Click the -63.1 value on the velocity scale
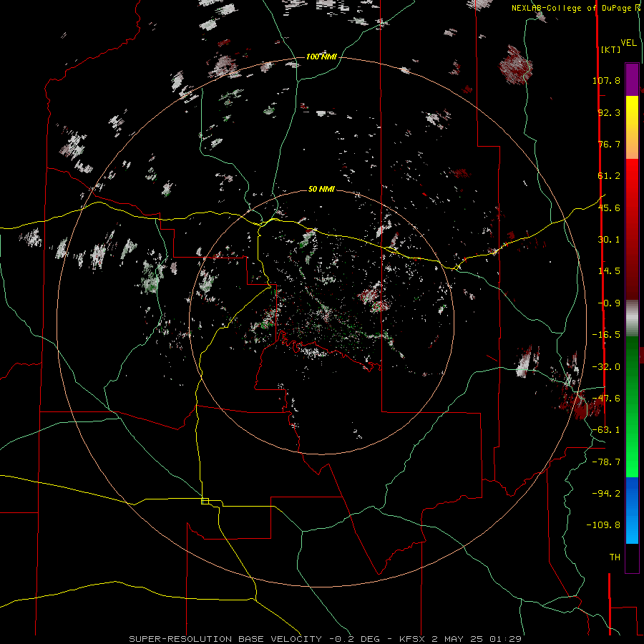644x644 pixels. point(606,430)
